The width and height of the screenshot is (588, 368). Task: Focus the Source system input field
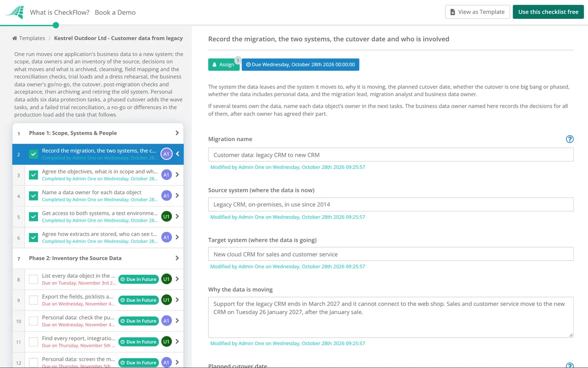tap(391, 204)
